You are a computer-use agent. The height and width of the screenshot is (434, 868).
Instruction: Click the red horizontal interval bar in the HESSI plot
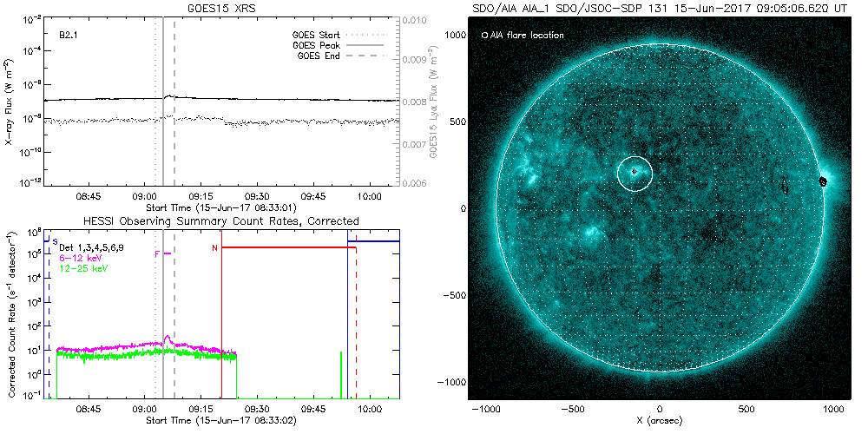pyautogui.click(x=288, y=248)
